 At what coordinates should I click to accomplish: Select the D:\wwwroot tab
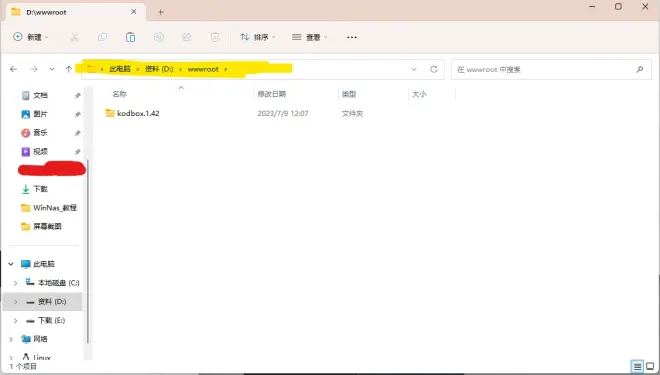[x=76, y=12]
